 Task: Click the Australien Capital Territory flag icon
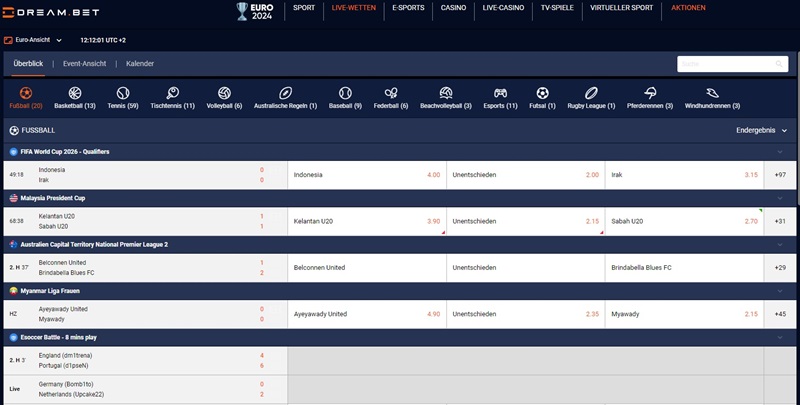point(14,245)
